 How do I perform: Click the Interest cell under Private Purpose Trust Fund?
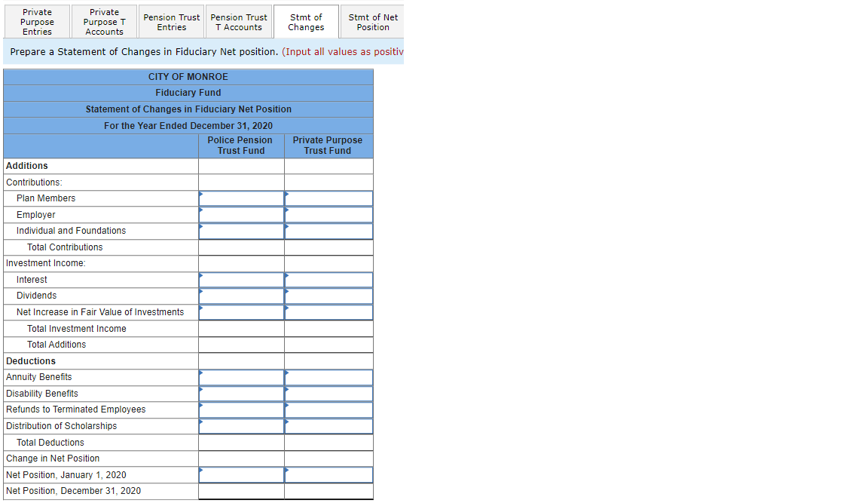tap(328, 279)
